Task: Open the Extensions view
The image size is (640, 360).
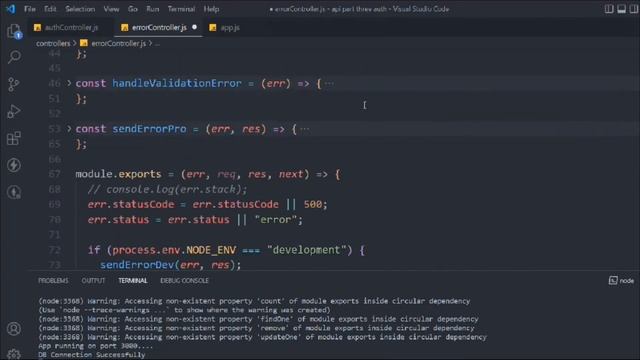Action: pyautogui.click(x=14, y=138)
